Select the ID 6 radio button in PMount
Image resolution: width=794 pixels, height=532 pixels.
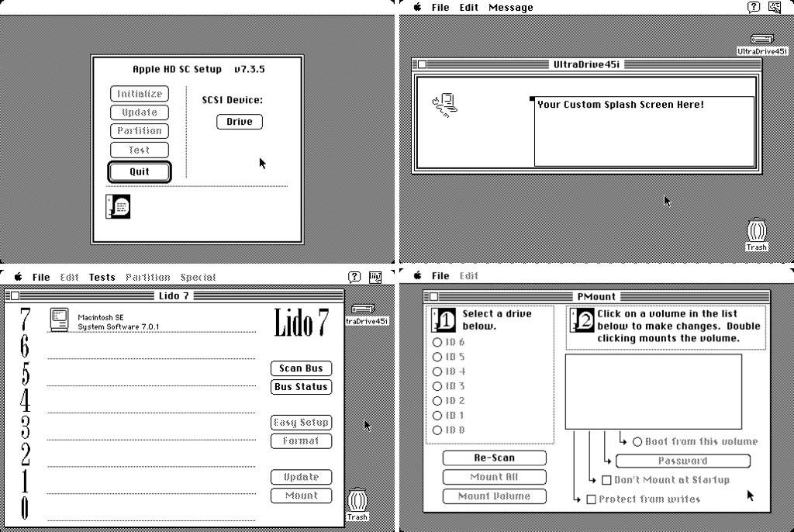click(x=437, y=343)
